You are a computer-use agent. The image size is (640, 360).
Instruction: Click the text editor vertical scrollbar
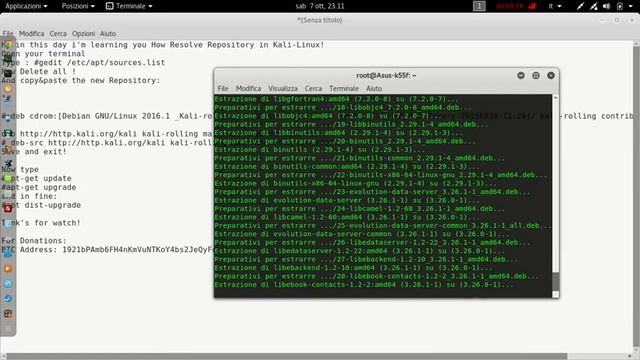point(636,196)
